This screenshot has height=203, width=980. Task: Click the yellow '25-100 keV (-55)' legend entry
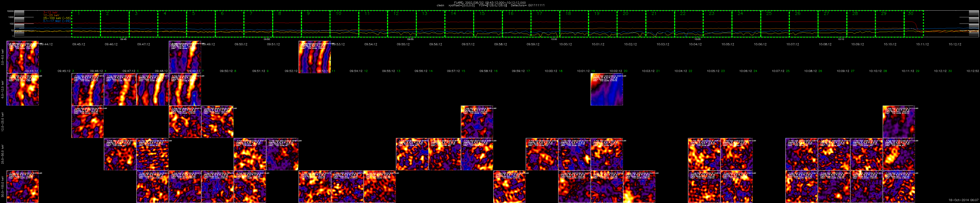(x=57, y=18)
